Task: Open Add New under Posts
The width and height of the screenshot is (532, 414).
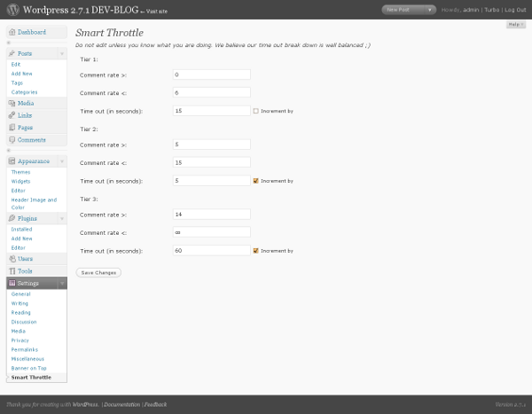Action: [21, 74]
